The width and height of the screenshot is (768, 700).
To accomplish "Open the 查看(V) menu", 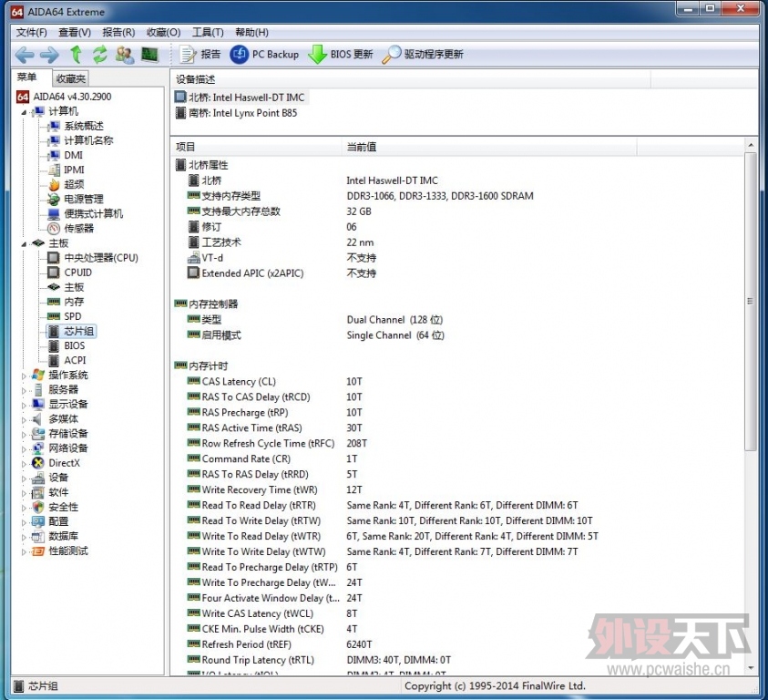I will click(x=75, y=32).
